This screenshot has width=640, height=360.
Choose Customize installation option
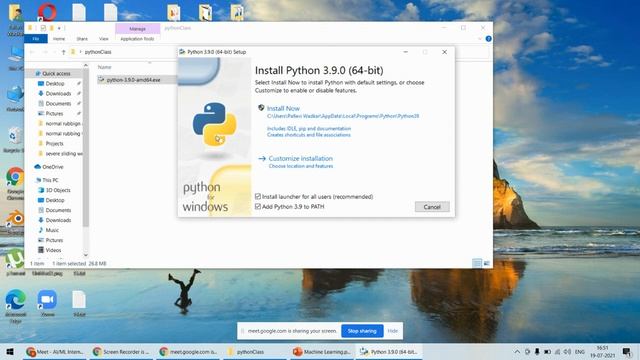point(300,158)
